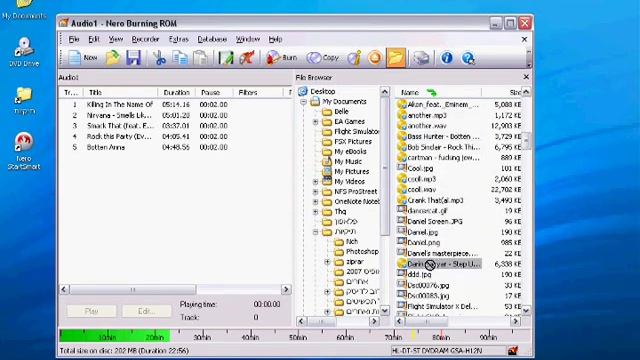Sort tracks by the Title column header
Screen dimensions: 640x360
click(x=121, y=93)
